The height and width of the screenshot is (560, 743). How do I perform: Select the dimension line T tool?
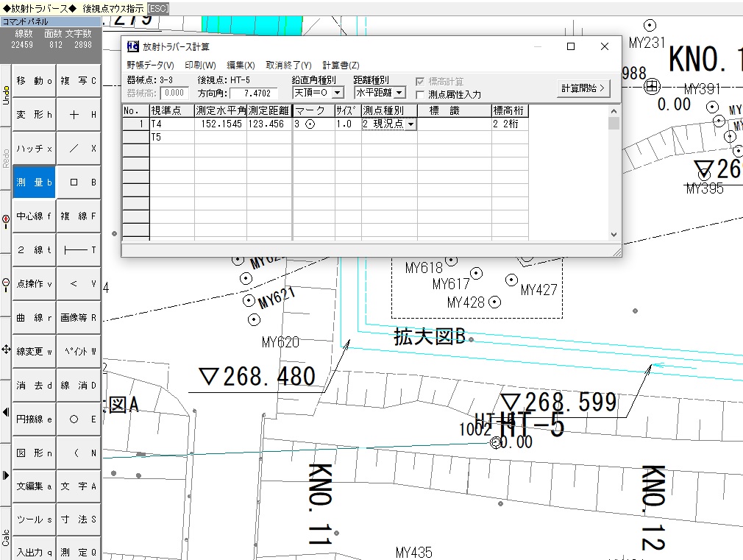(78, 250)
